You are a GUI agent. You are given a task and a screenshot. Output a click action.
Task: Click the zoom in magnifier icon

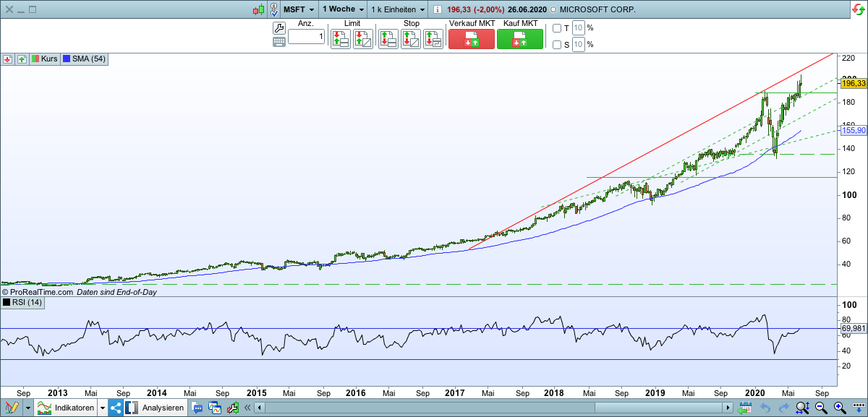coord(838,407)
